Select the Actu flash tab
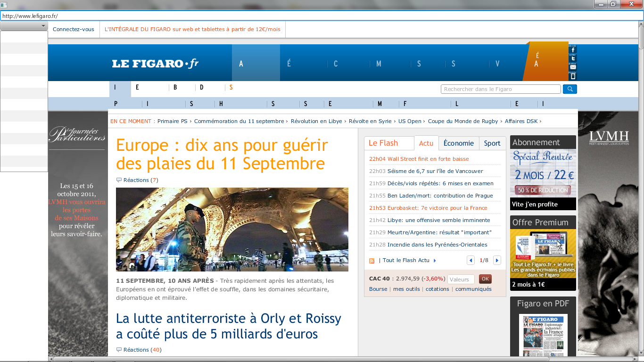 [x=426, y=143]
